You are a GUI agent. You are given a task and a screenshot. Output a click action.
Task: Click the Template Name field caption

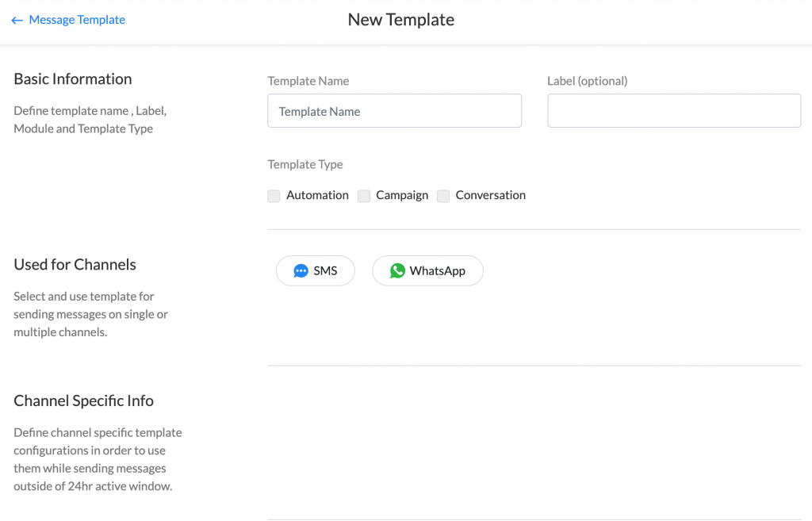[x=308, y=81]
